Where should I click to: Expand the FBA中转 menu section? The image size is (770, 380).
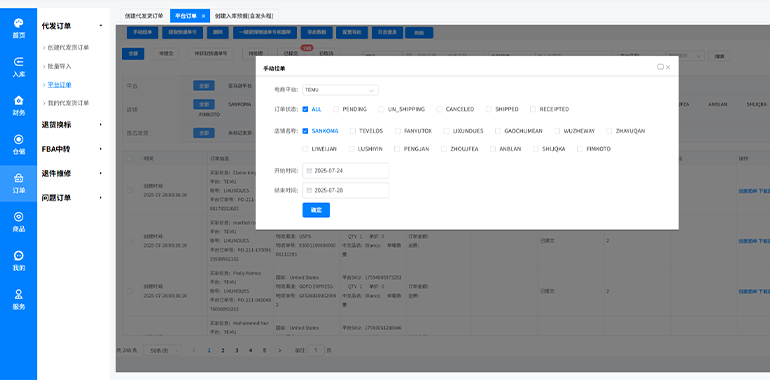[72, 149]
